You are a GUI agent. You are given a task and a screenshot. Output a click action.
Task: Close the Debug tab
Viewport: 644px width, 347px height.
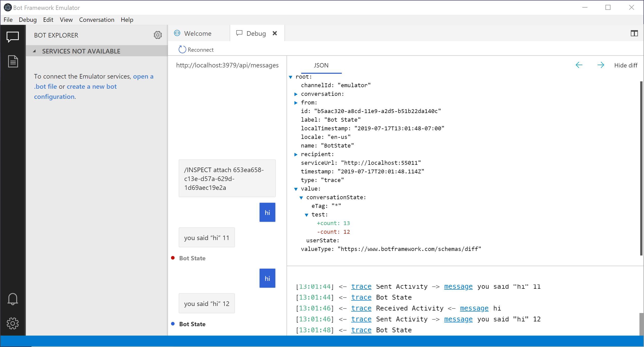275,33
